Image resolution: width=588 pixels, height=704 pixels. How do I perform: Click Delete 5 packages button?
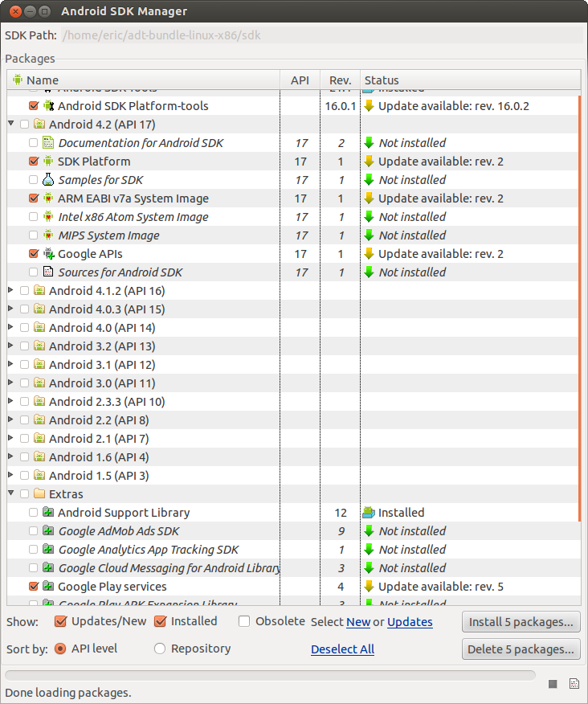[x=521, y=649]
